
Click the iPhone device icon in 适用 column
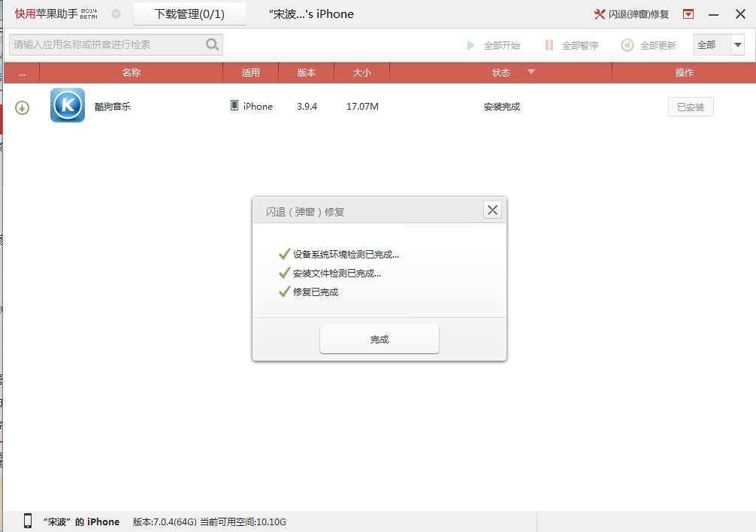234,105
